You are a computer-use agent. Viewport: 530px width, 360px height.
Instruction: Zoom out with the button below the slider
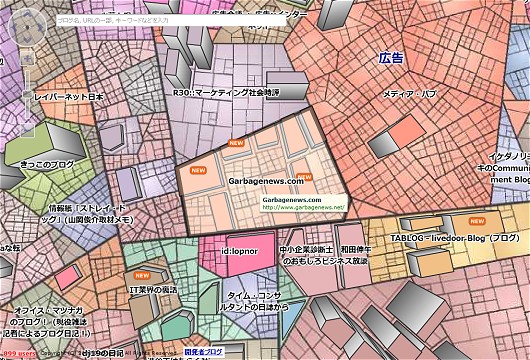28,130
